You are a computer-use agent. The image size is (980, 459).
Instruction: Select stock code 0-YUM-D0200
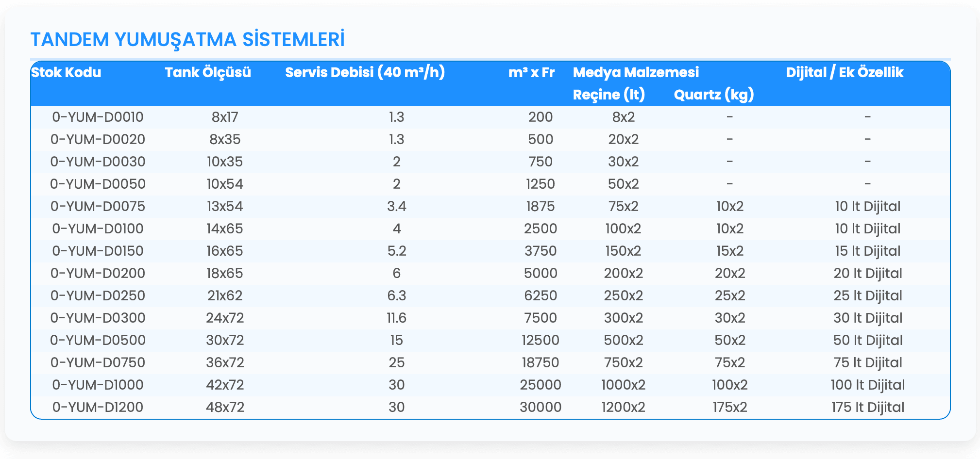pyautogui.click(x=98, y=273)
